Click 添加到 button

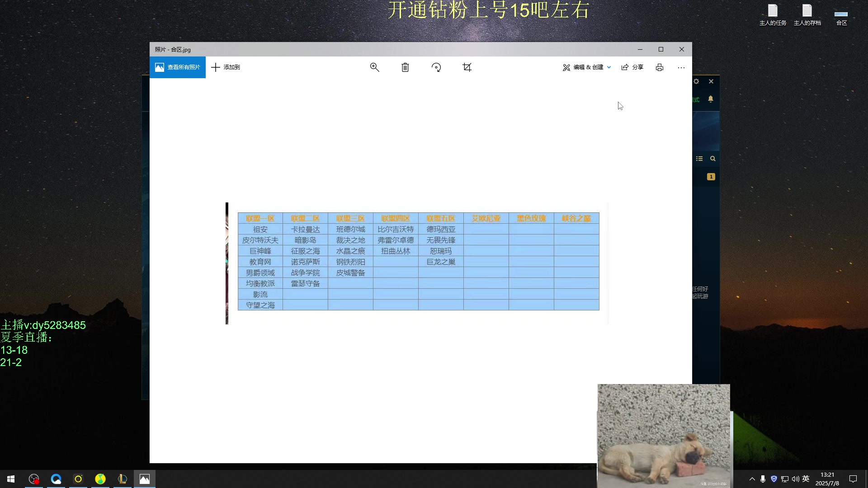point(226,67)
